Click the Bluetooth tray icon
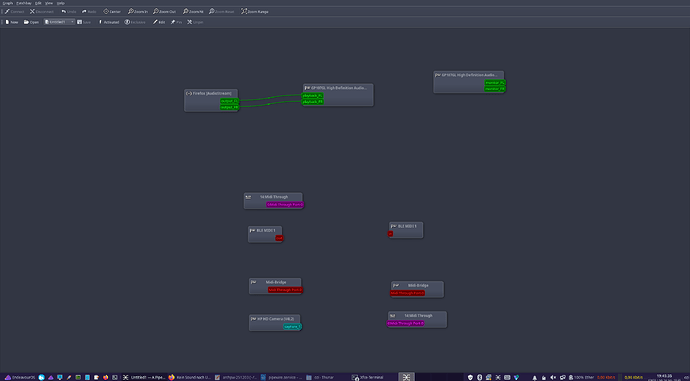690x381 pixels. [480, 377]
